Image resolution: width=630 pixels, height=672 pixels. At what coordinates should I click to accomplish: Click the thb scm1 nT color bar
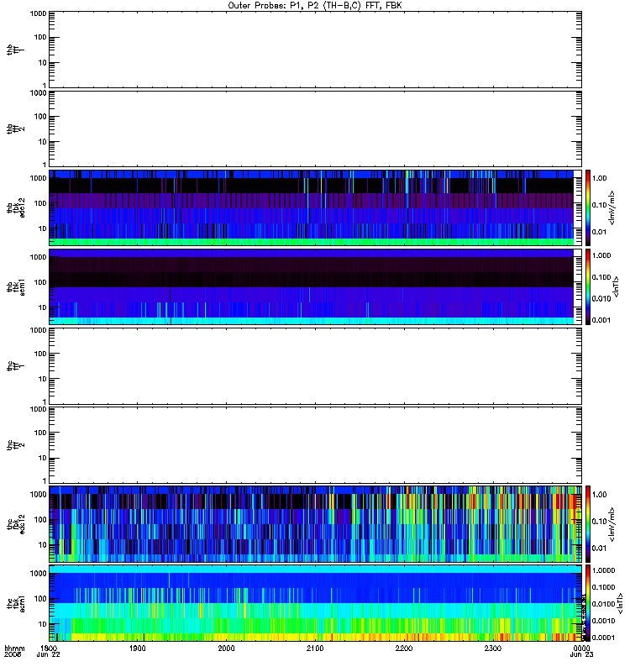(588, 287)
